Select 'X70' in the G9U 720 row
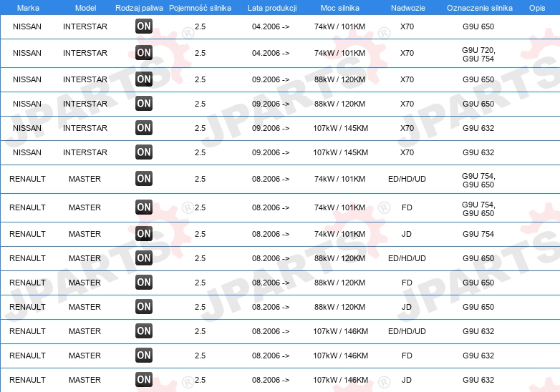 [407, 53]
